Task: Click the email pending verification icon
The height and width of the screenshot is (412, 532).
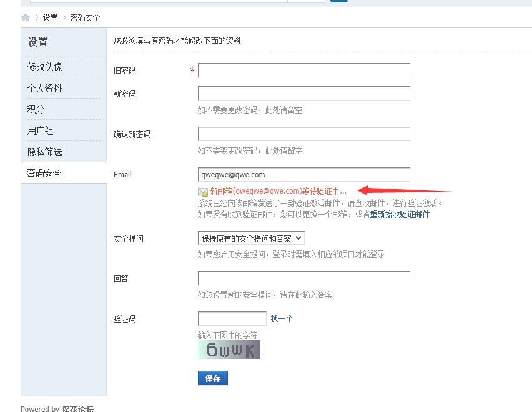Action: point(203,192)
